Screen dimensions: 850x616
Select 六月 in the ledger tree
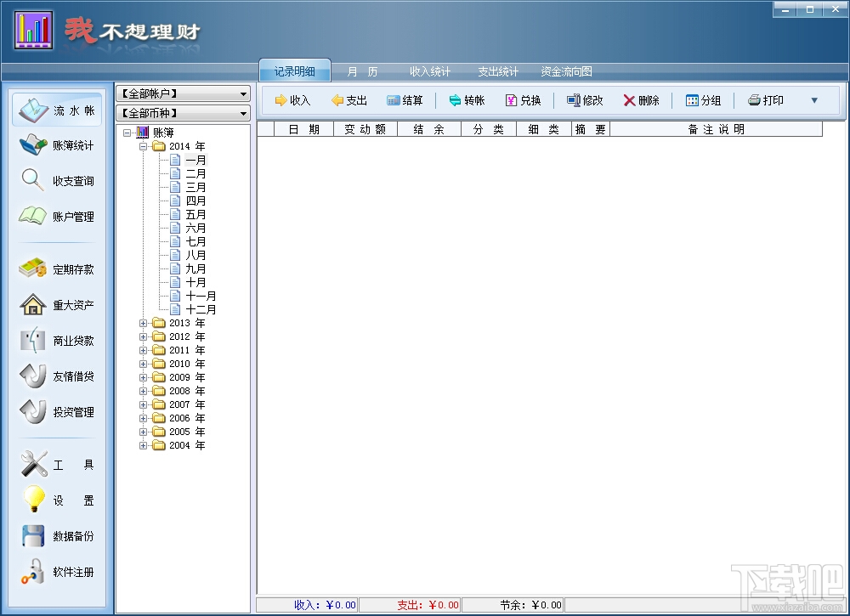[x=195, y=228]
